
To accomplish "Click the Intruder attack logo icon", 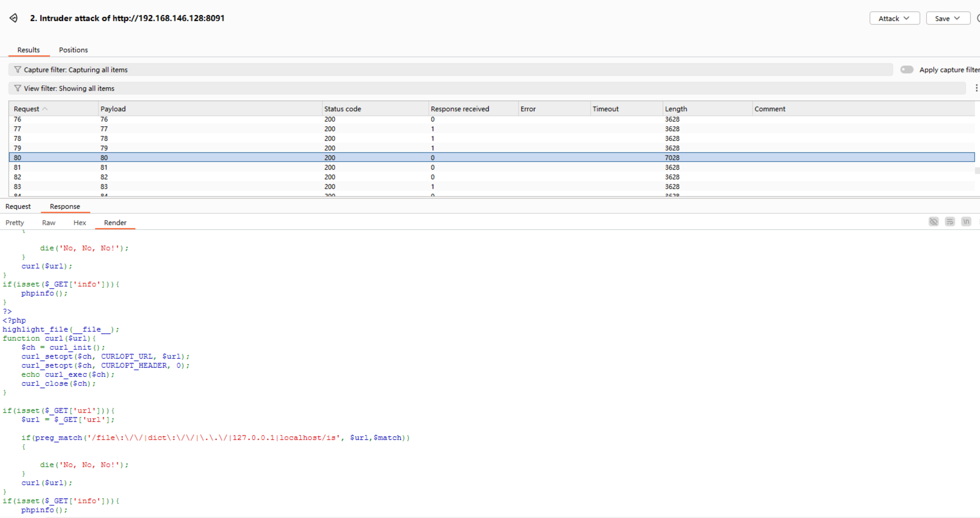I will 14,18.
